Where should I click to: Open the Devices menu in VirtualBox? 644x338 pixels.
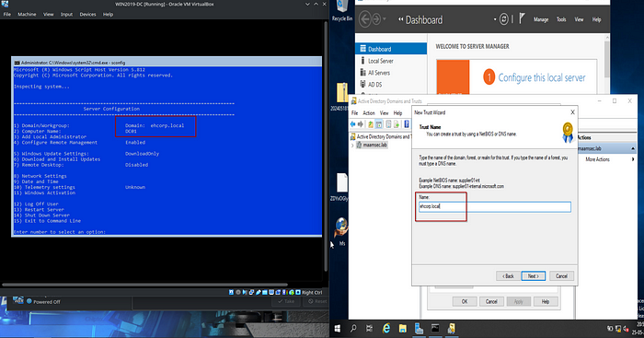point(87,15)
